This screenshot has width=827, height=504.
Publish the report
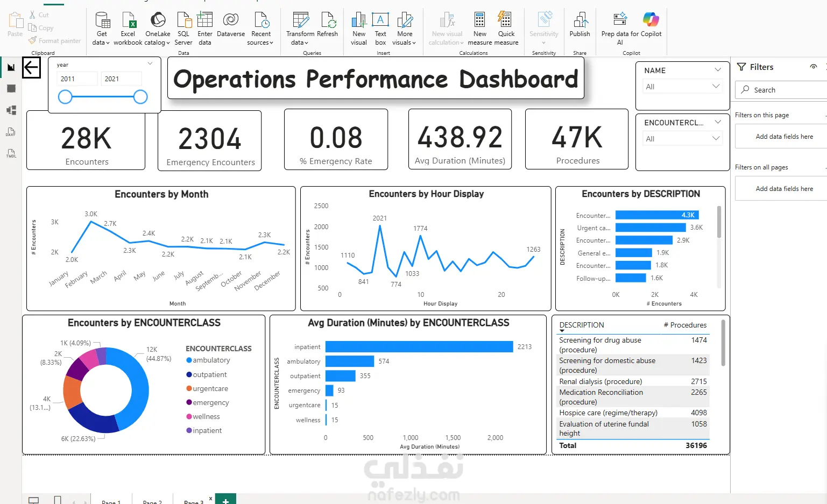coord(579,25)
